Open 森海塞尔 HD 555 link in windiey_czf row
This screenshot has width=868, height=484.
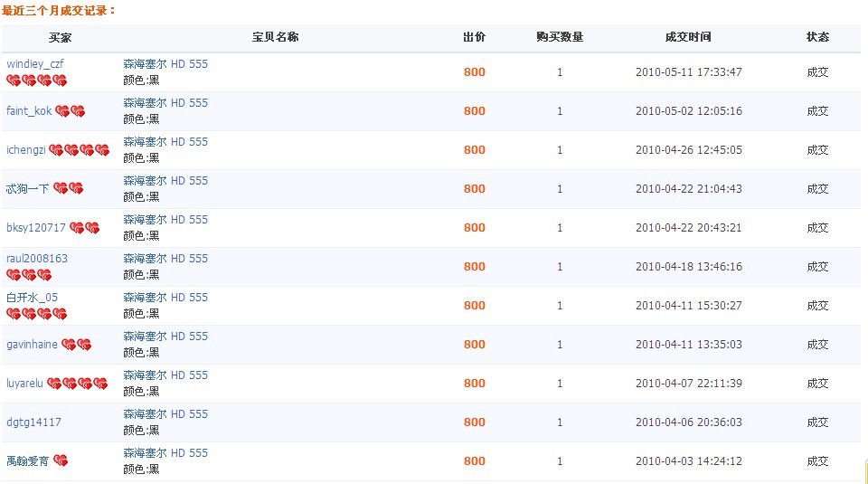(165, 64)
